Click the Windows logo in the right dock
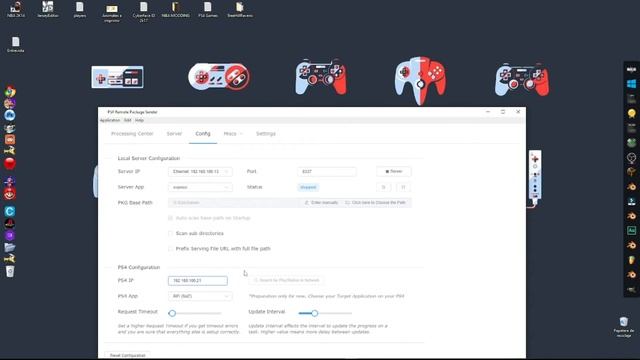The height and width of the screenshot is (360, 640). (631, 84)
